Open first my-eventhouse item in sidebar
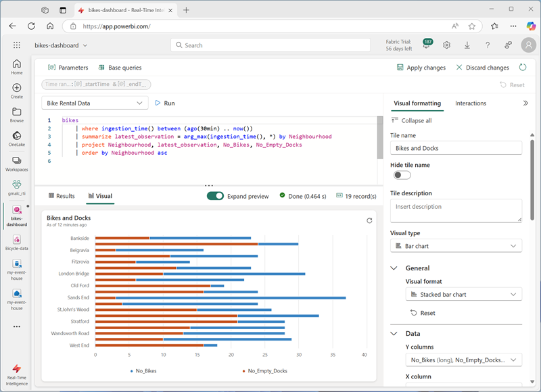 click(x=16, y=269)
